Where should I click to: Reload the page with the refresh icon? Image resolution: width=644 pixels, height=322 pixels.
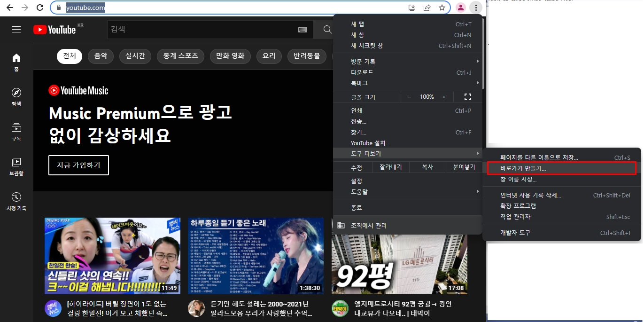coord(40,8)
